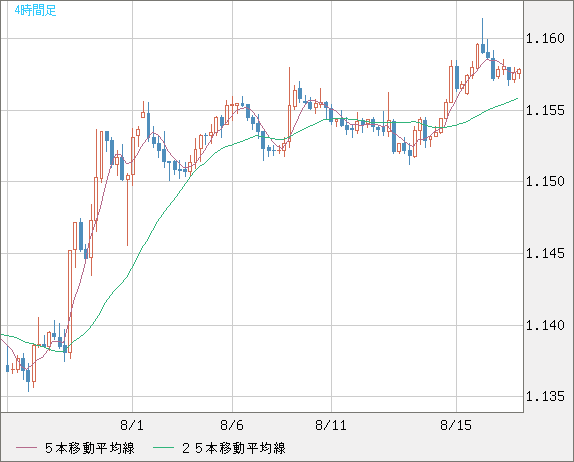Click the green 25-bar moving average legend line

click(x=163, y=448)
